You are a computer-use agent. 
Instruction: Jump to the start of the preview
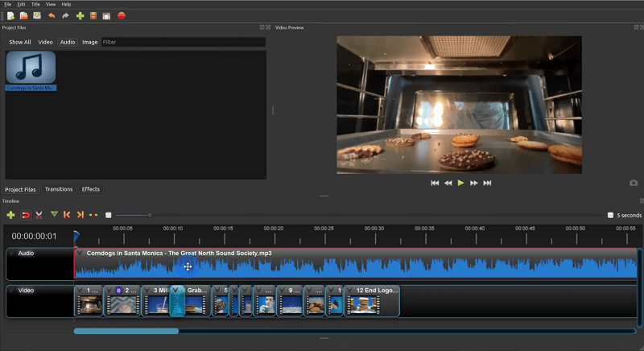[435, 183]
